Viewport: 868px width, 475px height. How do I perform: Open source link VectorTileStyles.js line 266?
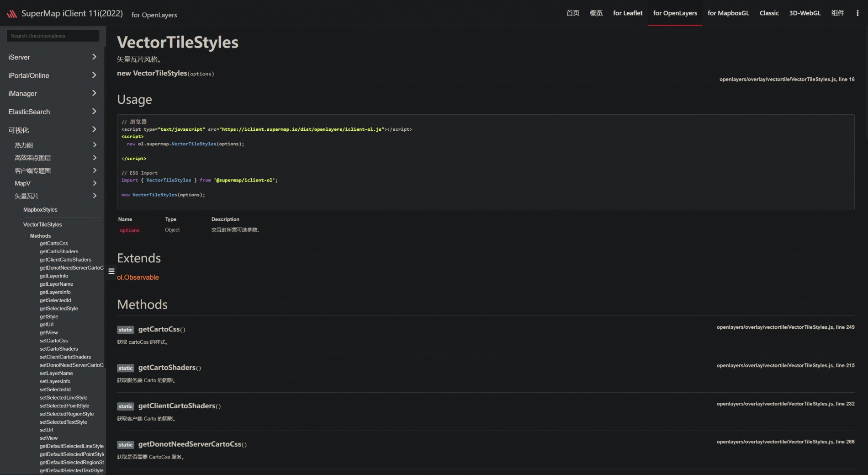point(785,442)
